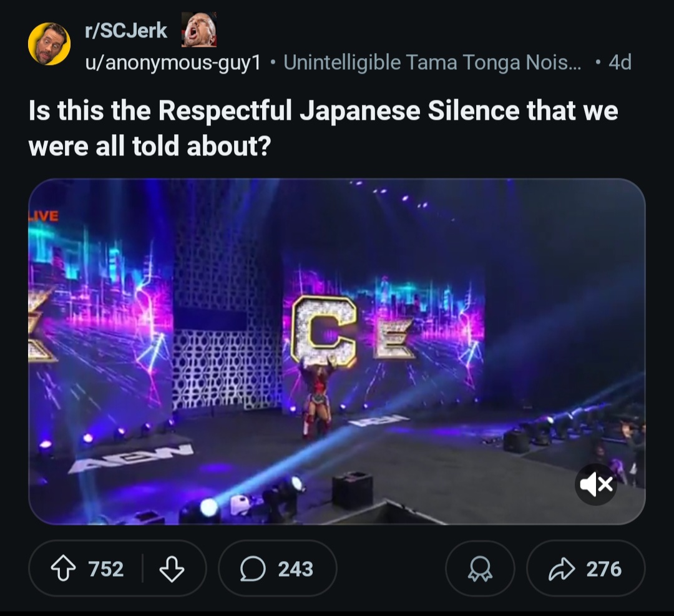Open the r/SCJerk community avatar

pos(49,44)
